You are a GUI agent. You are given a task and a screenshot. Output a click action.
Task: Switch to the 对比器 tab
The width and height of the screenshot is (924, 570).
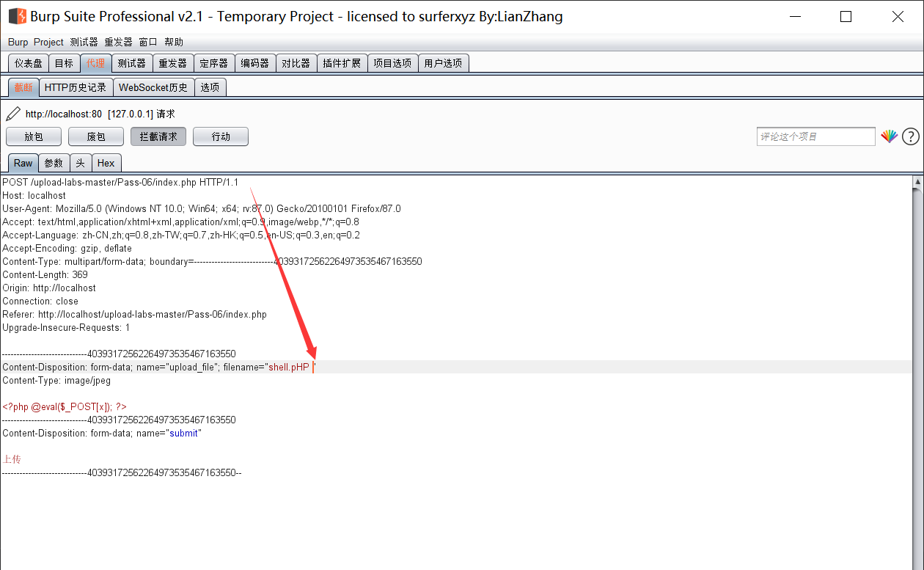pyautogui.click(x=296, y=63)
